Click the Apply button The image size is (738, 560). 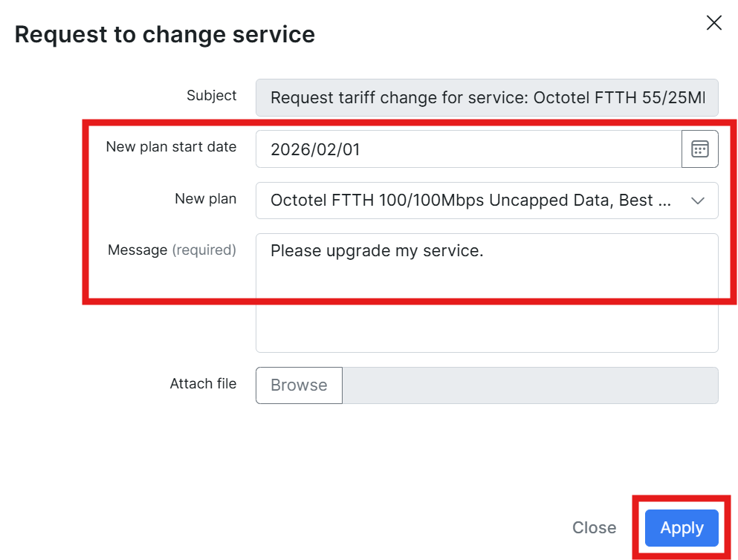point(682,528)
